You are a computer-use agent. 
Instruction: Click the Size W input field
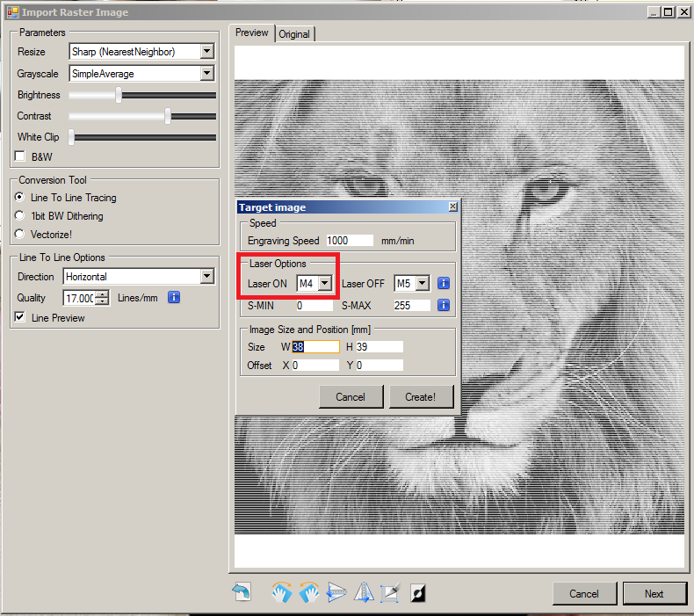(x=315, y=346)
